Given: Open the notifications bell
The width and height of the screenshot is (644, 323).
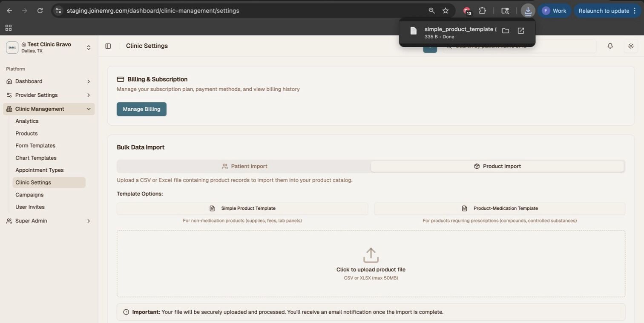Looking at the screenshot, I should (x=610, y=46).
